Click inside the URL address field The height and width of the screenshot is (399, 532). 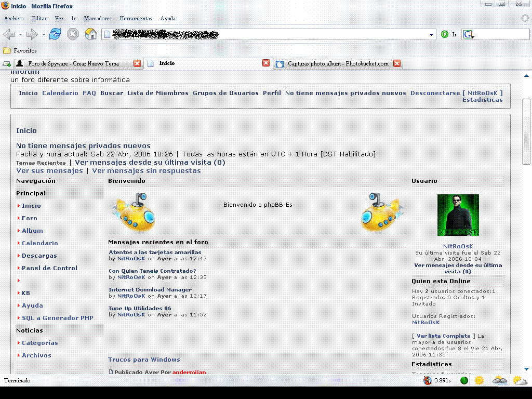(x=268, y=34)
